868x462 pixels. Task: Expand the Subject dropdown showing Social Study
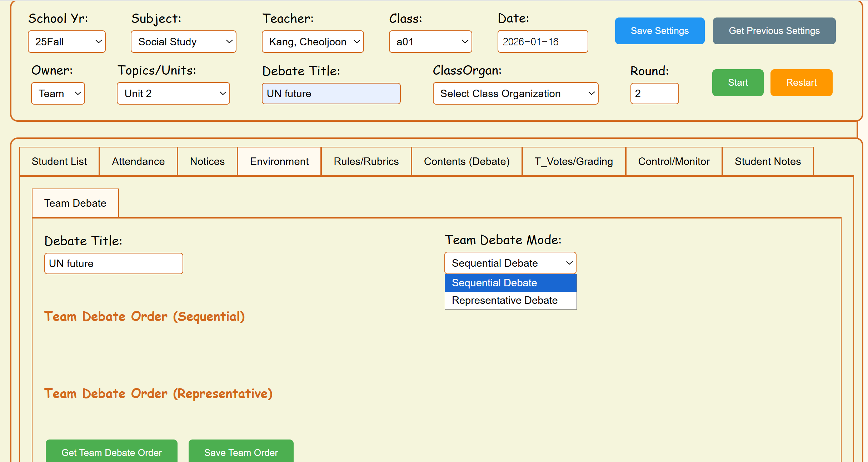click(183, 42)
